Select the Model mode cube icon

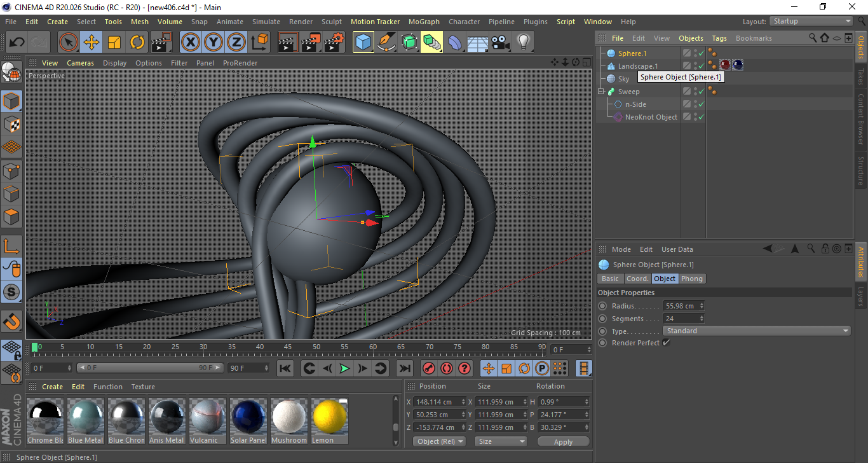[11, 101]
